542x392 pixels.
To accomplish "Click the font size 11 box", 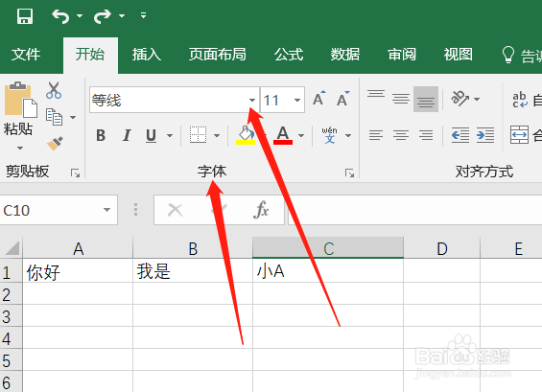I will pyautogui.click(x=276, y=101).
